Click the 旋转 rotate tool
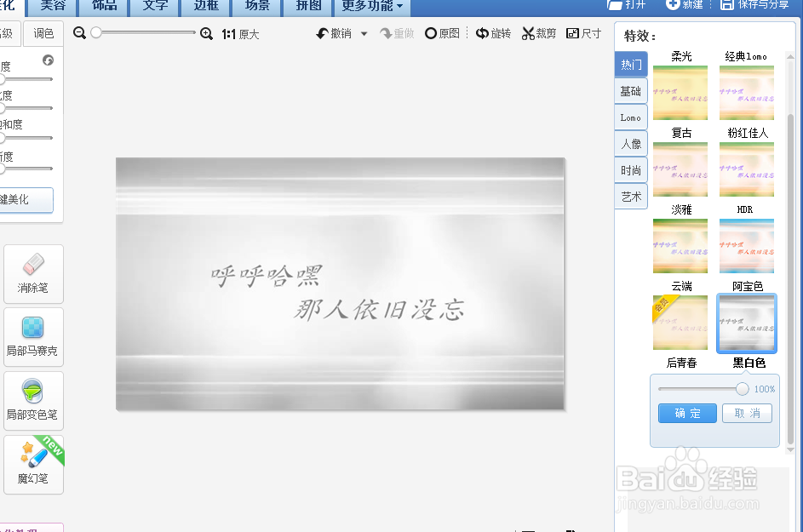Image resolution: width=803 pixels, height=532 pixels. tap(493, 33)
